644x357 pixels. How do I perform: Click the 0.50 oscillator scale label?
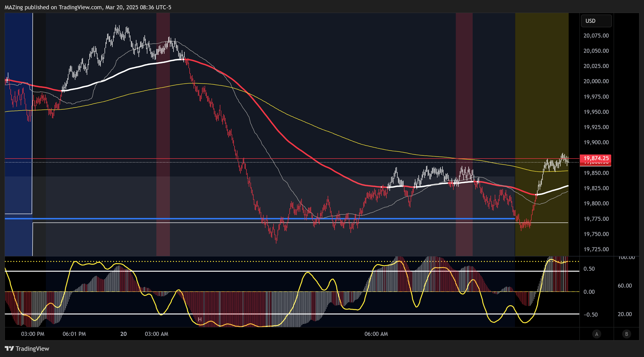(589, 269)
